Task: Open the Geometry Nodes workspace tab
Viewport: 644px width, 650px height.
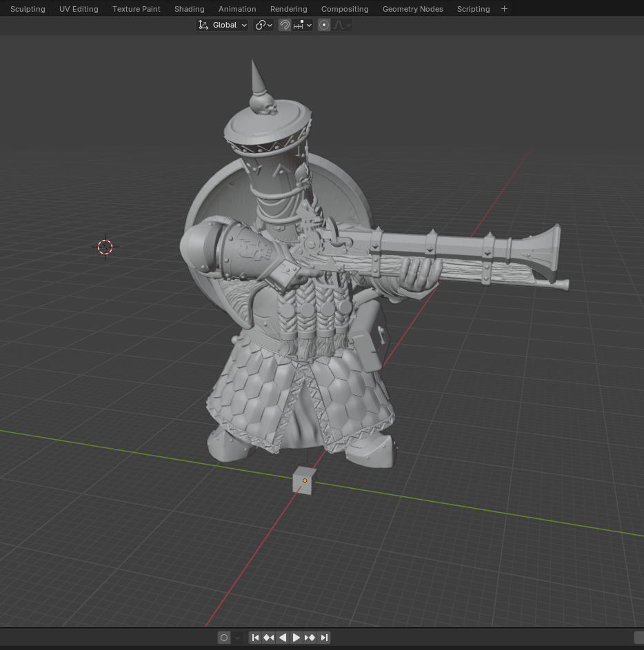Action: [x=412, y=9]
